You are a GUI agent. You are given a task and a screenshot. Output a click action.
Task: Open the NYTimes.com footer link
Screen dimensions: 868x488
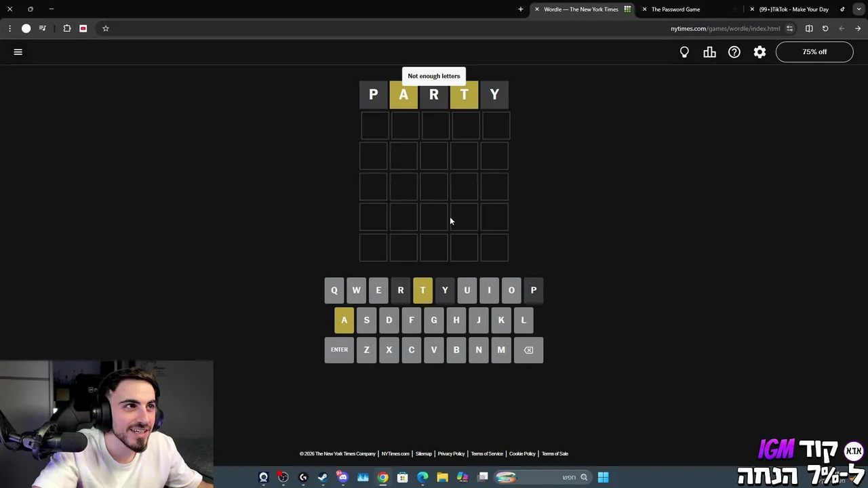(395, 453)
